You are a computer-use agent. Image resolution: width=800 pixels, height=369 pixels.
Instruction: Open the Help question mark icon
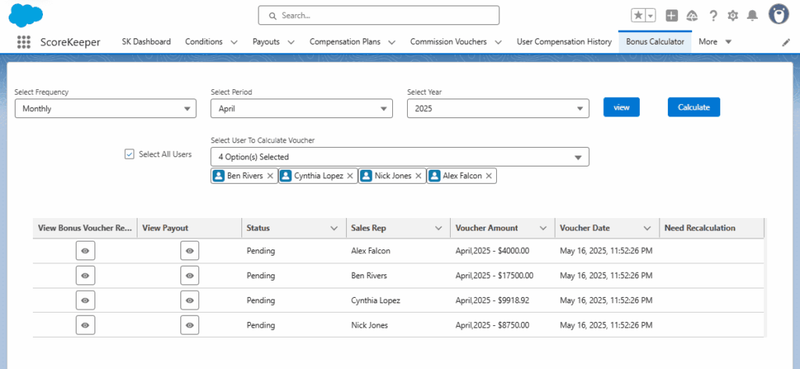coord(713,16)
